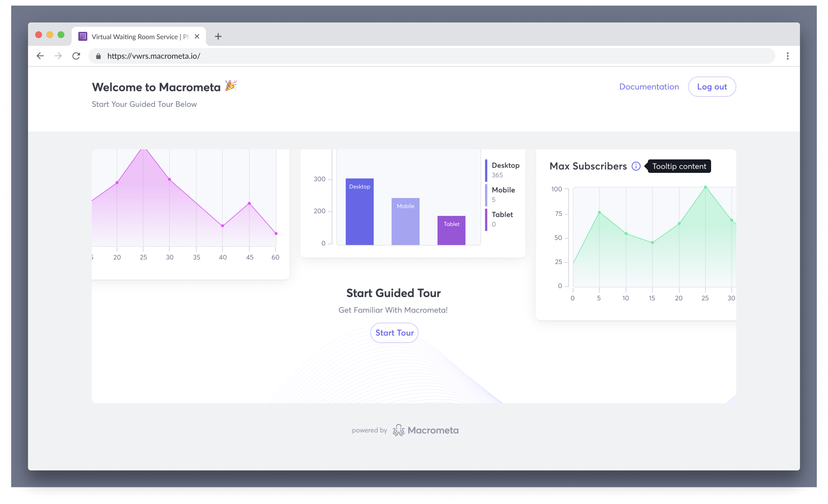Click the Desktop legend color bar

click(486, 171)
